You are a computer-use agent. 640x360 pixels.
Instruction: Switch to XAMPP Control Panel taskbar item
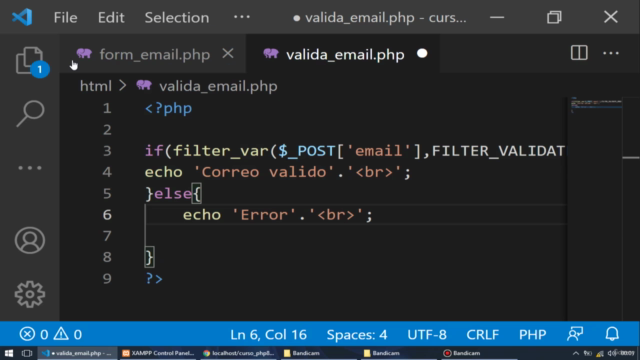click(x=158, y=353)
